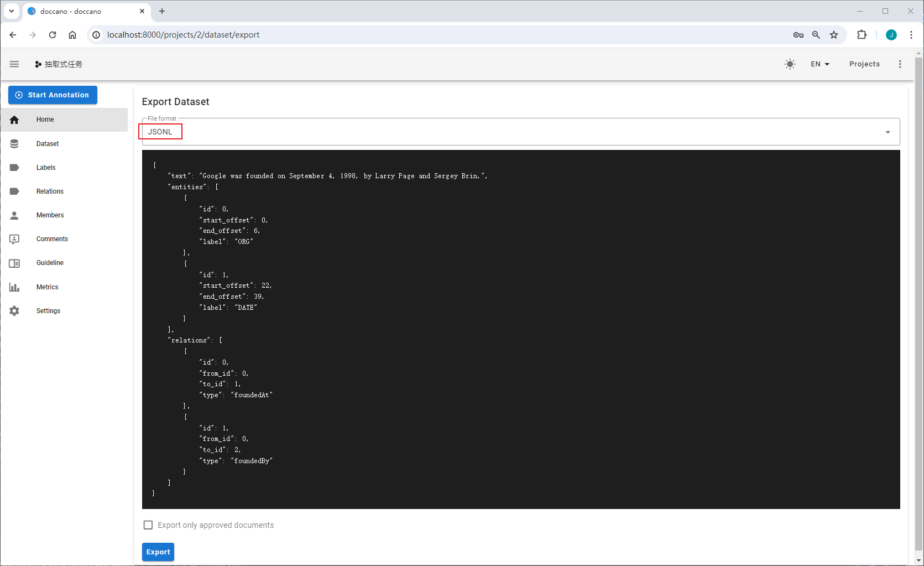Click the Guideline book icon

pyautogui.click(x=14, y=262)
